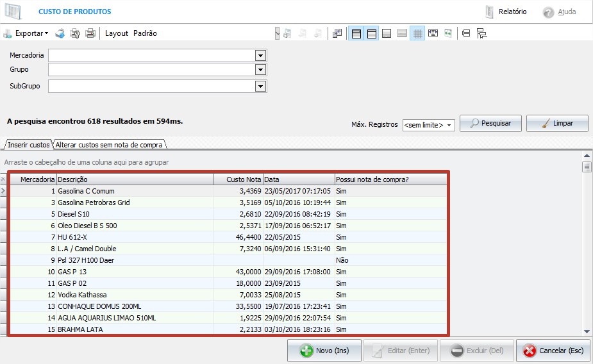Click the Ajuda question mark icon
This screenshot has height=364, width=593.
pos(548,12)
